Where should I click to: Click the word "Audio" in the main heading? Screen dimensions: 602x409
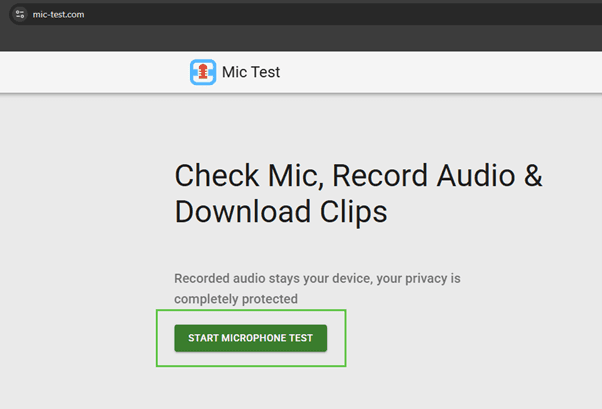click(x=476, y=176)
